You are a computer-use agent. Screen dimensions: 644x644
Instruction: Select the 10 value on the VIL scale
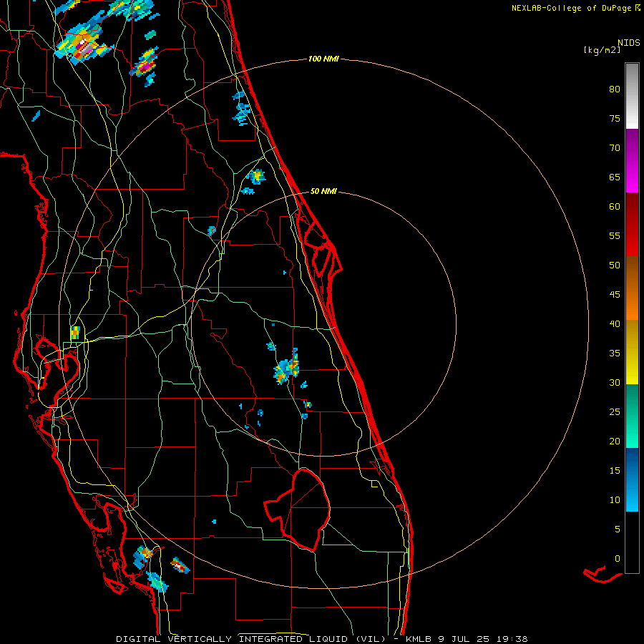click(615, 500)
